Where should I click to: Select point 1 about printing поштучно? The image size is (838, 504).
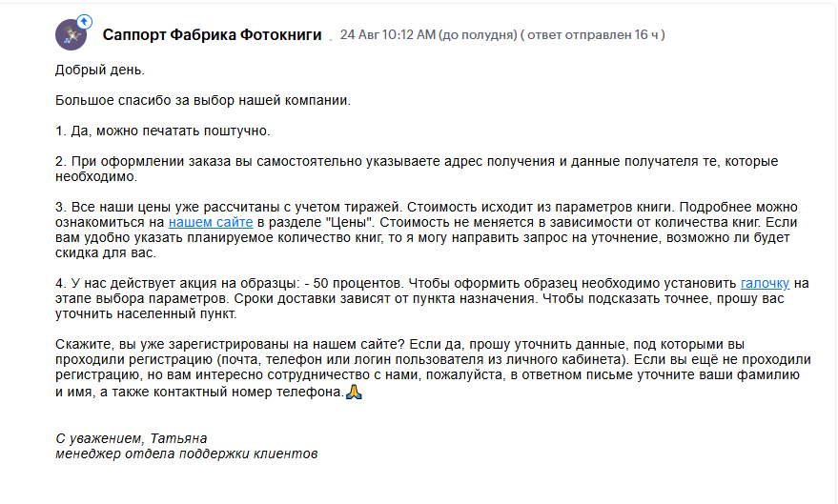tap(162, 131)
